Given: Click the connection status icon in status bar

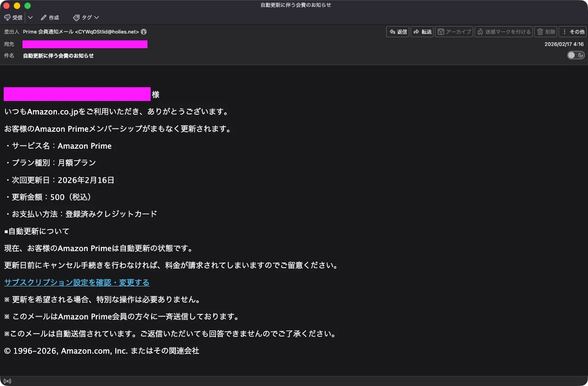Looking at the screenshot, I should click(x=7, y=381).
